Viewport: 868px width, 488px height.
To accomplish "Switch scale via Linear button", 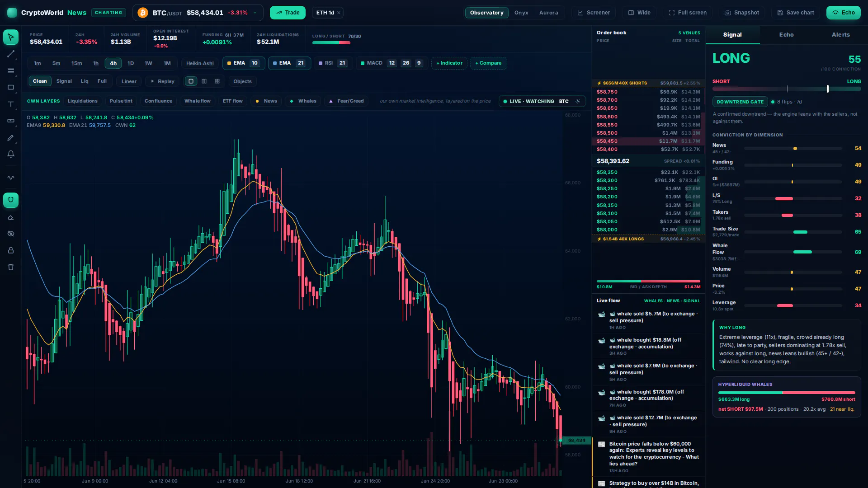I will [x=129, y=81].
